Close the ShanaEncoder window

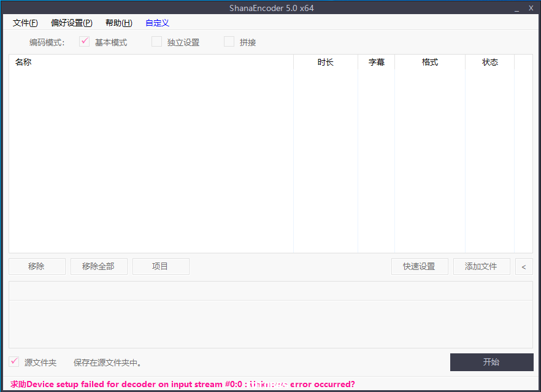click(x=531, y=9)
